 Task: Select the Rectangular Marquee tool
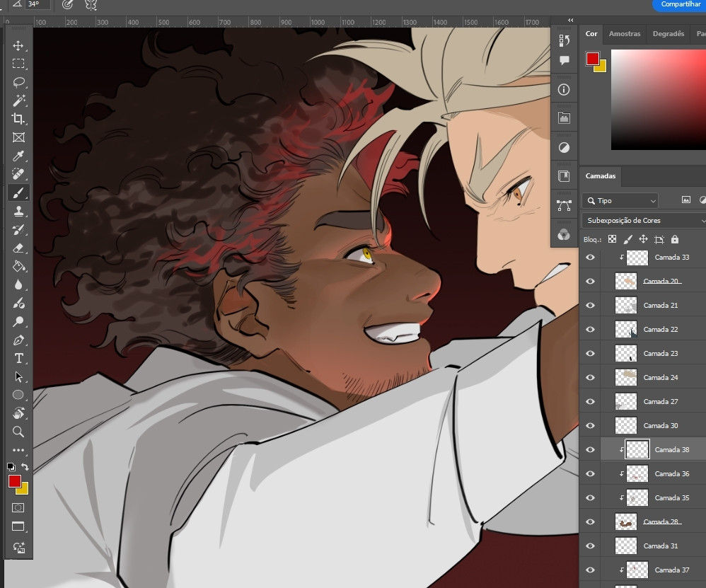tap(18, 64)
